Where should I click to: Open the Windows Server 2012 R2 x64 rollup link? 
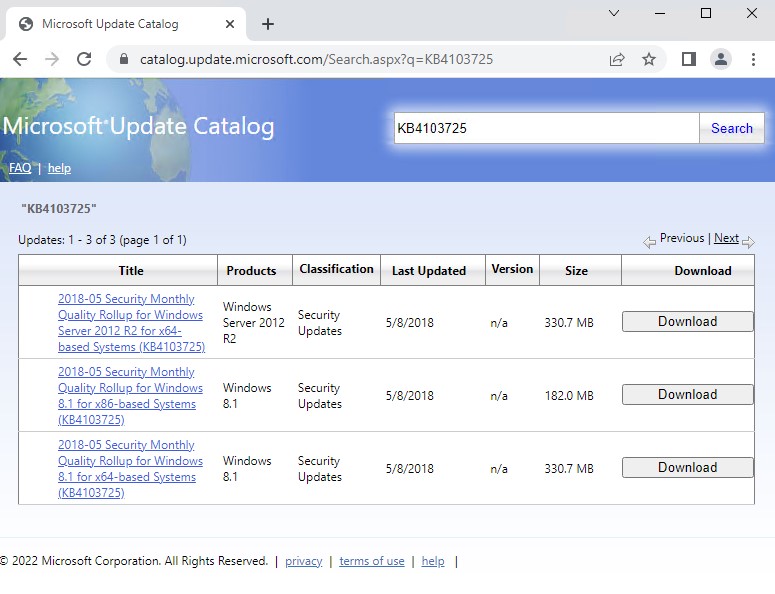tap(131, 323)
